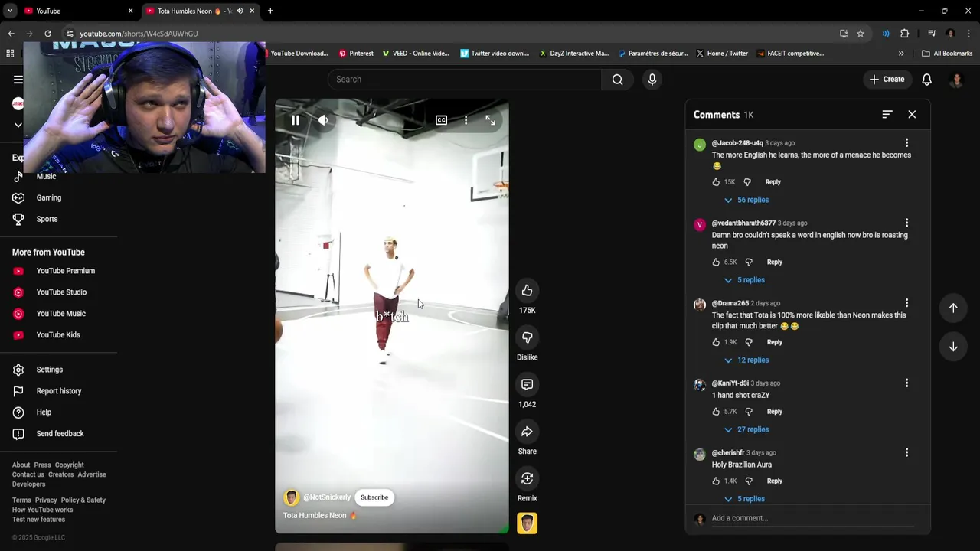The image size is (980, 551).
Task: Expand 56 replies under Jacob's comment
Action: coord(746,200)
